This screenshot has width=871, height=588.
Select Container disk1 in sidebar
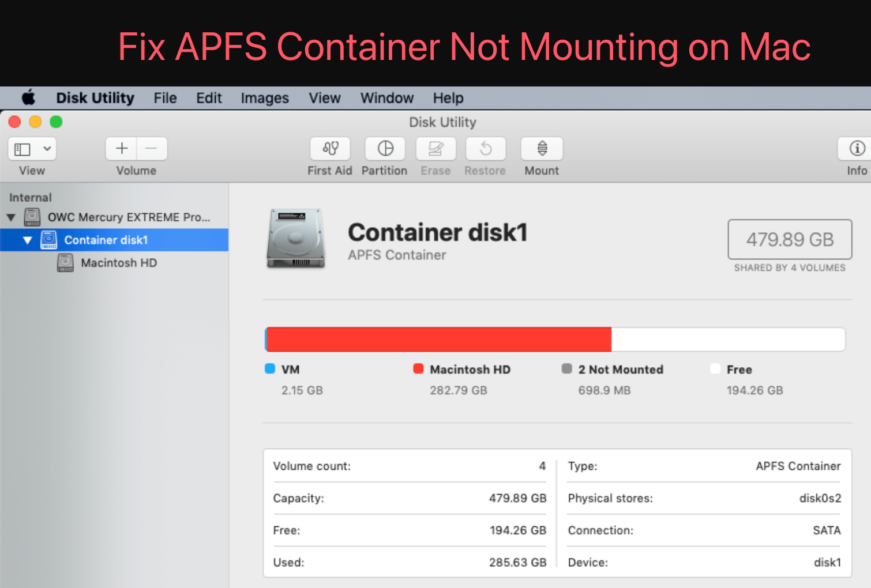114,240
